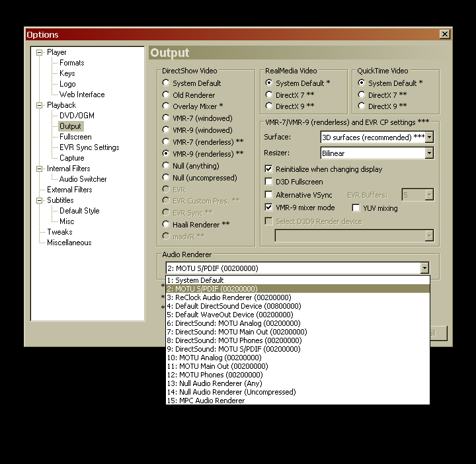Open the Capture settings page

coord(71,158)
